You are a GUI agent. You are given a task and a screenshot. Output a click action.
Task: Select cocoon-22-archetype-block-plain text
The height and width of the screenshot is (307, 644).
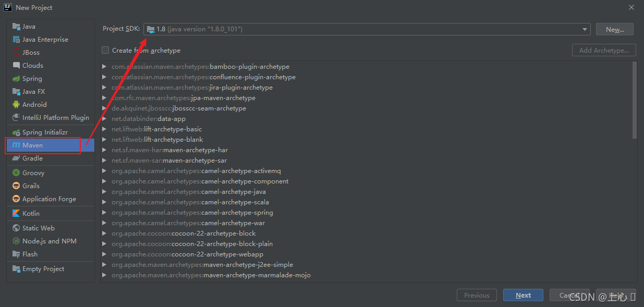222,243
